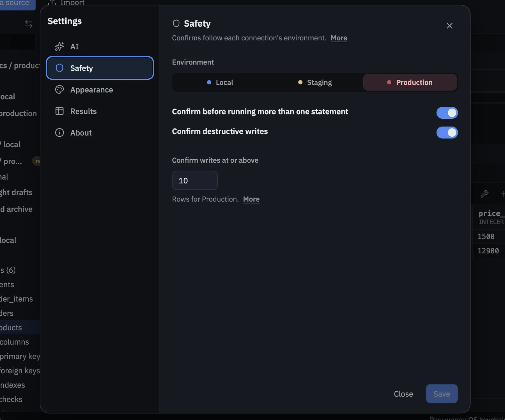Click the 12900 price cell in background table

click(x=488, y=251)
